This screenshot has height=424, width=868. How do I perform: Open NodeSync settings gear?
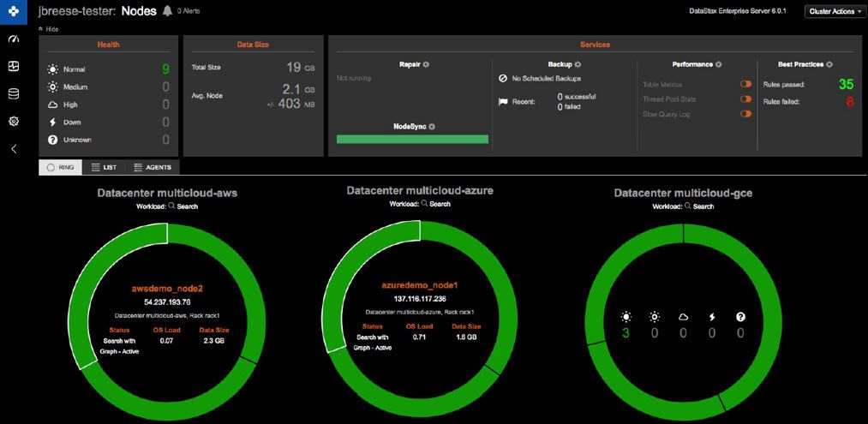pyautogui.click(x=432, y=126)
